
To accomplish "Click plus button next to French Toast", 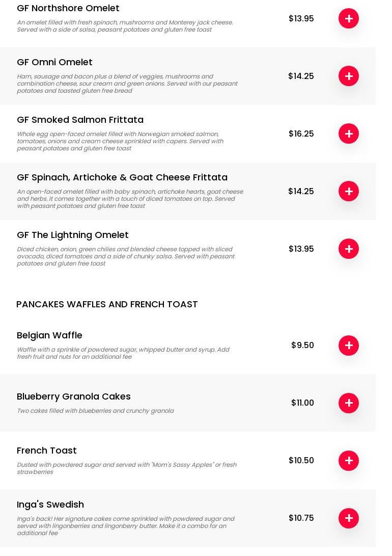I will tap(348, 461).
